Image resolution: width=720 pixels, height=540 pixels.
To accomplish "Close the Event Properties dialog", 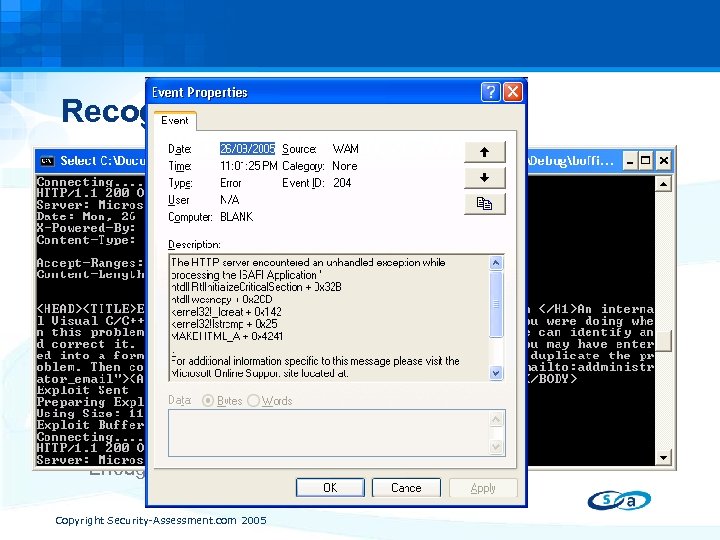I will (513, 92).
